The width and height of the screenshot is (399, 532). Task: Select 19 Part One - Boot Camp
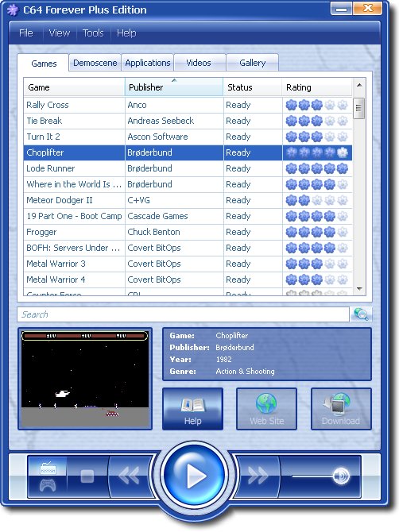point(188,216)
